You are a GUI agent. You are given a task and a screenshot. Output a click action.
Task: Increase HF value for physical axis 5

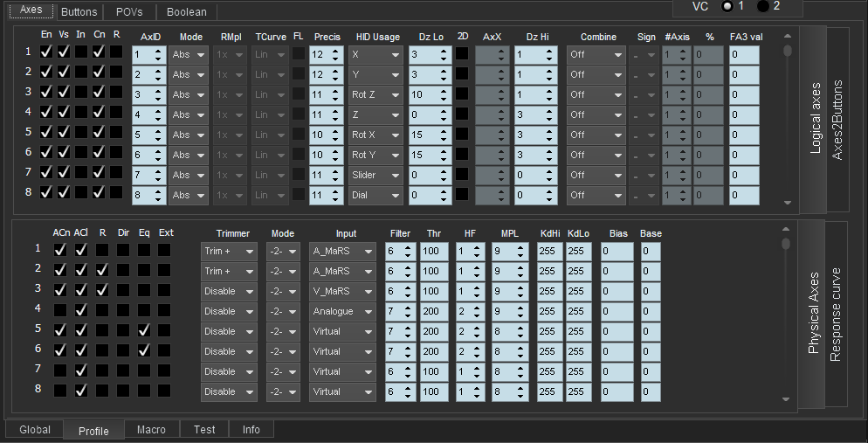coord(477,328)
